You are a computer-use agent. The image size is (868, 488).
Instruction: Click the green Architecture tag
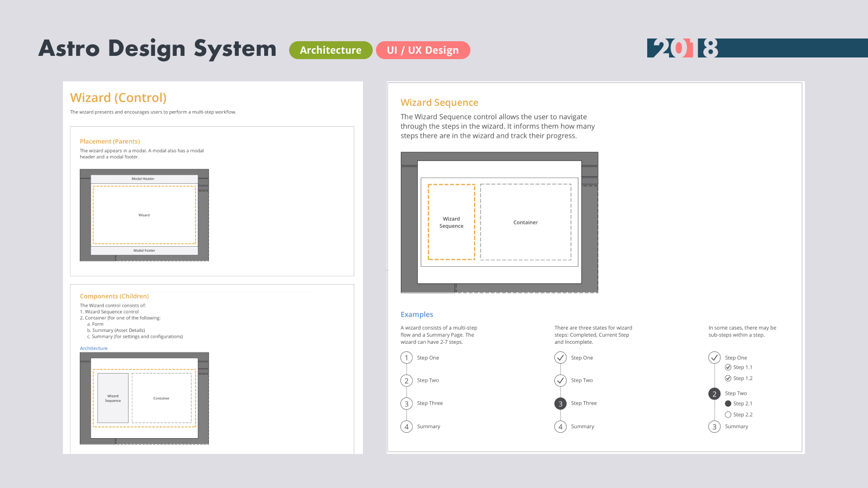click(x=330, y=50)
